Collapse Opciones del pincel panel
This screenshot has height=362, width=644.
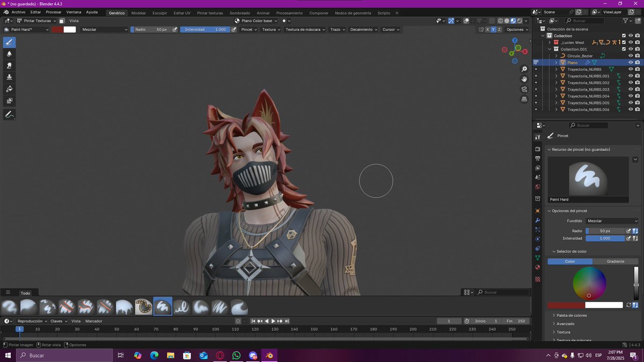(569, 211)
